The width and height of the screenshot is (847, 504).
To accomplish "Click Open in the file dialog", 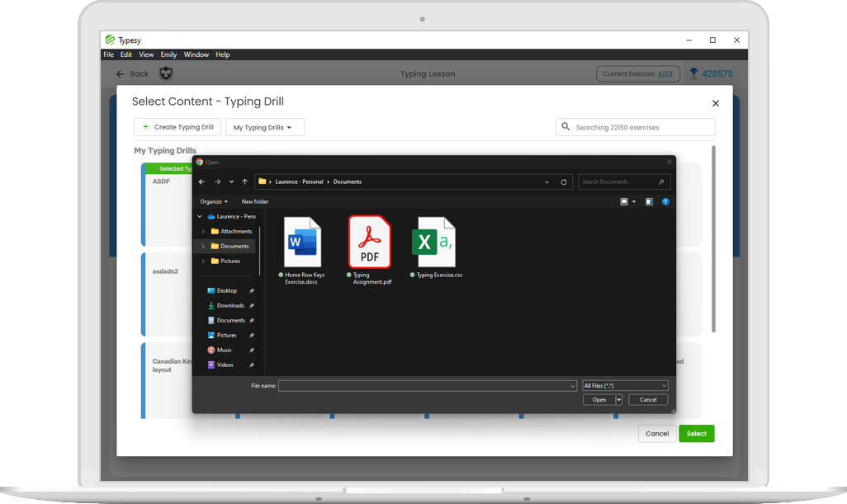I will pyautogui.click(x=599, y=400).
